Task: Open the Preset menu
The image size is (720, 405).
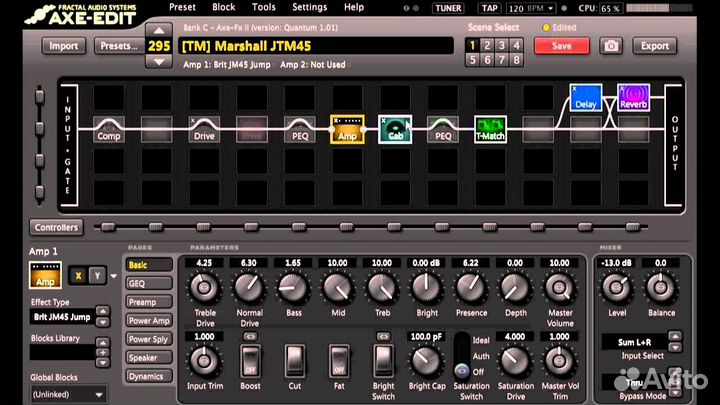Action: coord(182,7)
